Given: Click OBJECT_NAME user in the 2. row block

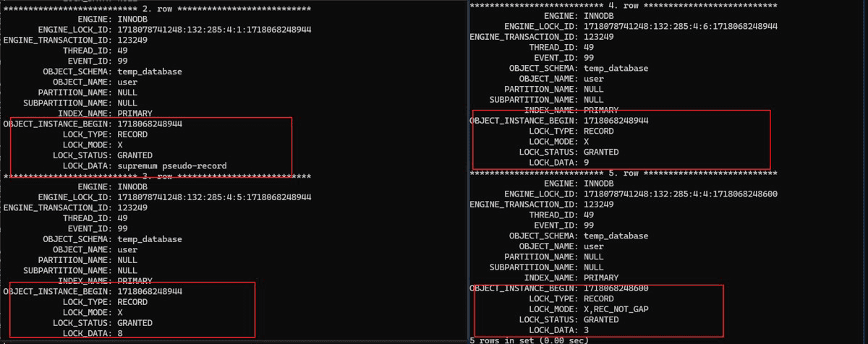Looking at the screenshot, I should pos(127,82).
